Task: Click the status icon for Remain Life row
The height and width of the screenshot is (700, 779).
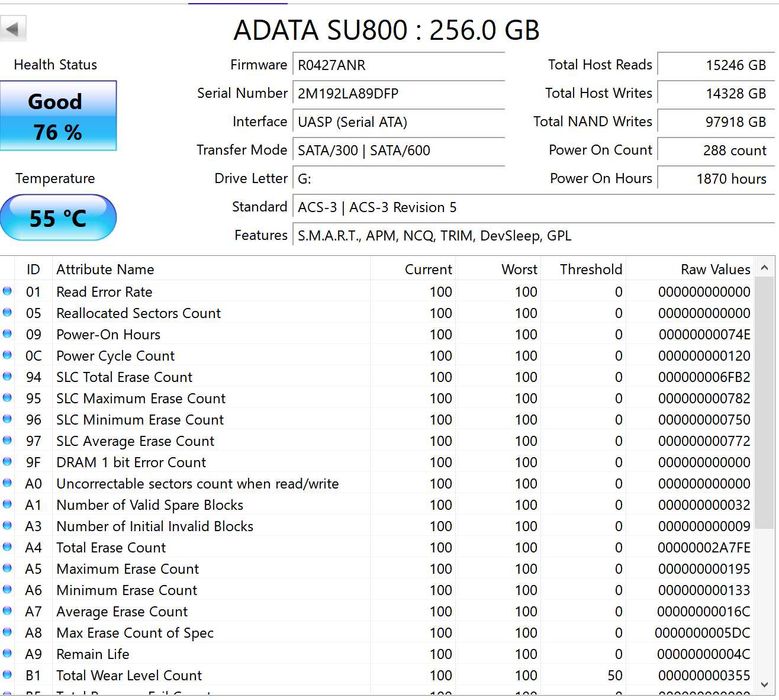Action: (x=7, y=653)
